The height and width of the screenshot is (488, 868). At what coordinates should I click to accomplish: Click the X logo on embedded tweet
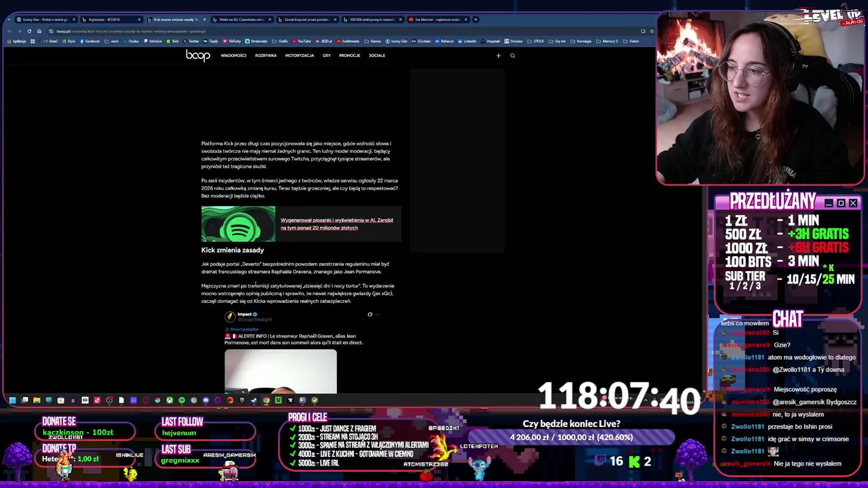pos(370,314)
